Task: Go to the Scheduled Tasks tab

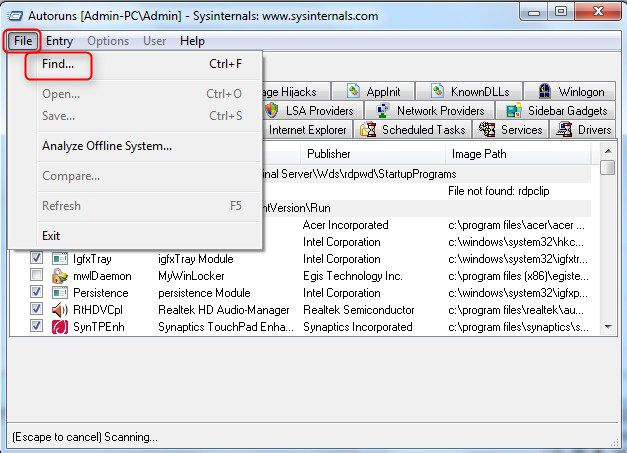Action: click(413, 130)
